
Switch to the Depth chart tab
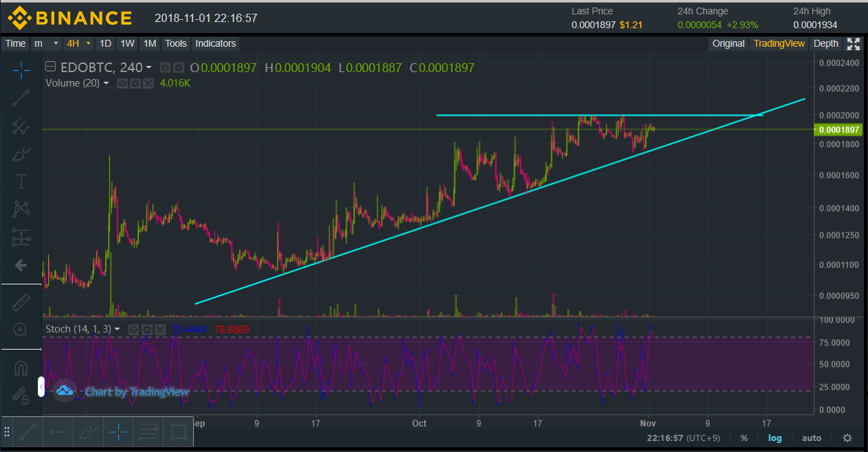click(x=825, y=43)
